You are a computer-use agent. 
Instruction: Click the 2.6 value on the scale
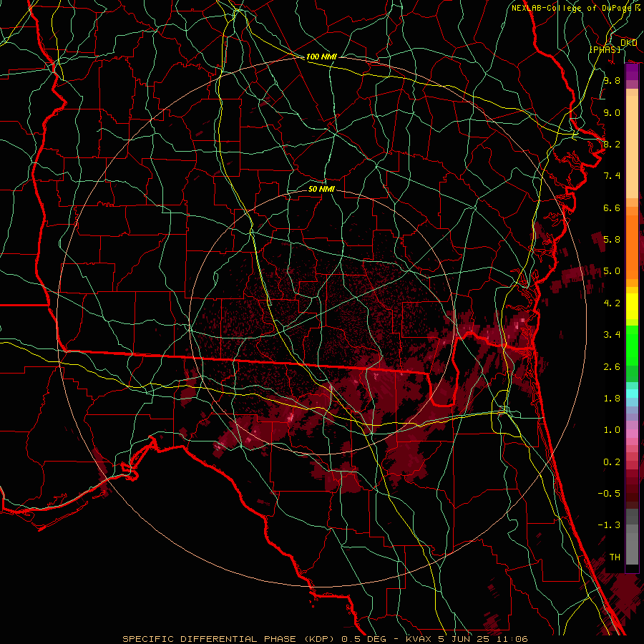[x=612, y=367]
